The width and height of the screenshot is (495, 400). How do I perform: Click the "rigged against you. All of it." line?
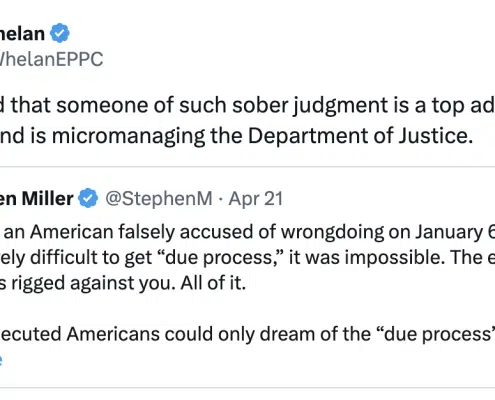[x=123, y=283]
